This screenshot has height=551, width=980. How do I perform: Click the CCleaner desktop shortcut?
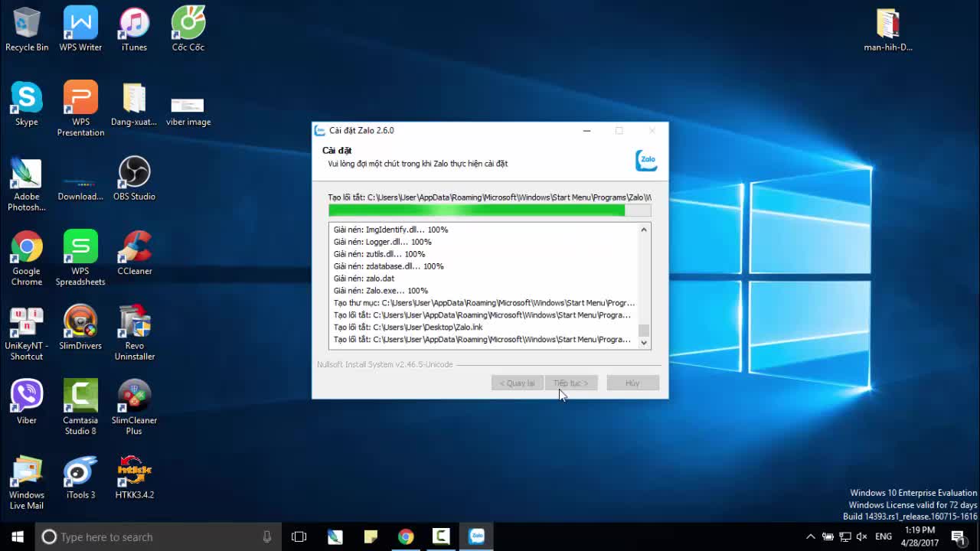(134, 253)
